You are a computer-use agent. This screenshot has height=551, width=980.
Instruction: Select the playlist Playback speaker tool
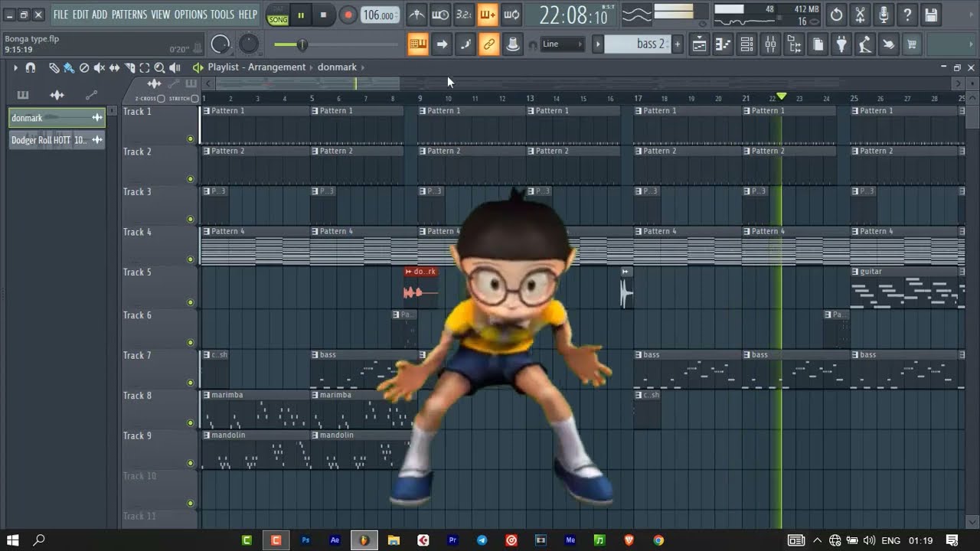point(175,68)
